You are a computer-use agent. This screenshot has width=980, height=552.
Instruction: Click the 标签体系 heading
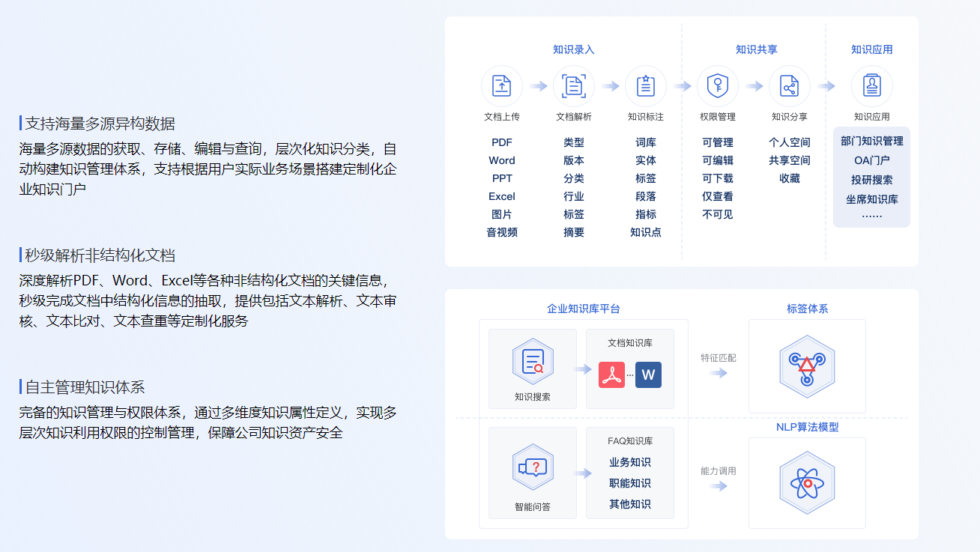(808, 309)
